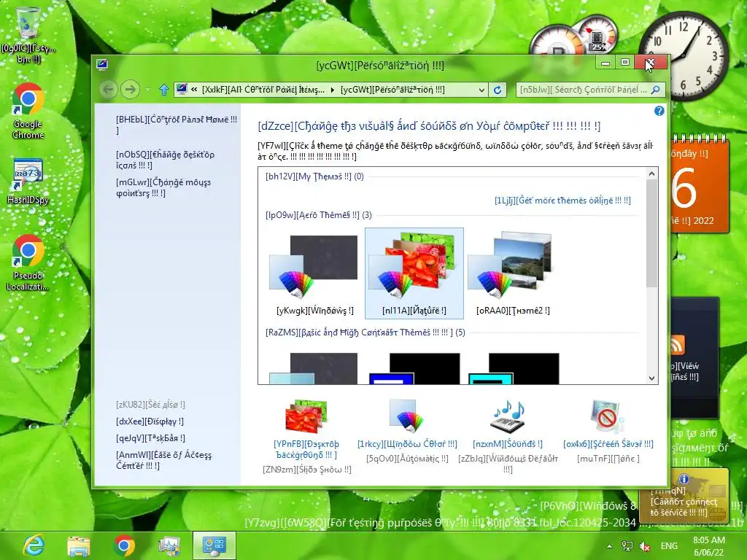This screenshot has height=560, width=747.
Task: Click the calendar desktop gadget
Action: coord(700,184)
